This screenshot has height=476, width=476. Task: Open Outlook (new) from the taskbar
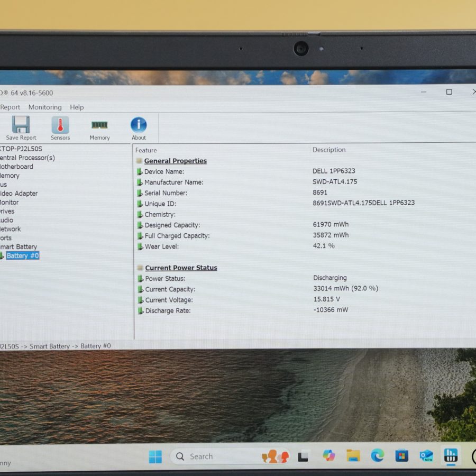coord(426,456)
